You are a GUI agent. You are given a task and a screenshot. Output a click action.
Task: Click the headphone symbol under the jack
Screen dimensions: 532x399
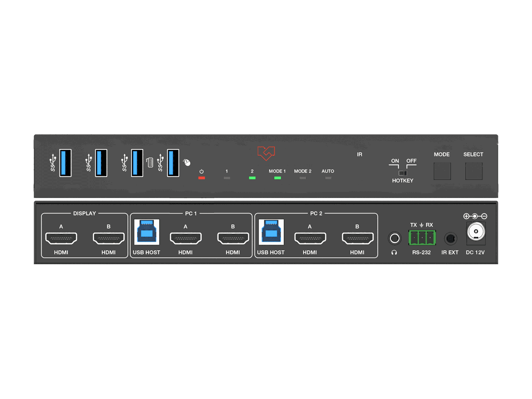(395, 252)
